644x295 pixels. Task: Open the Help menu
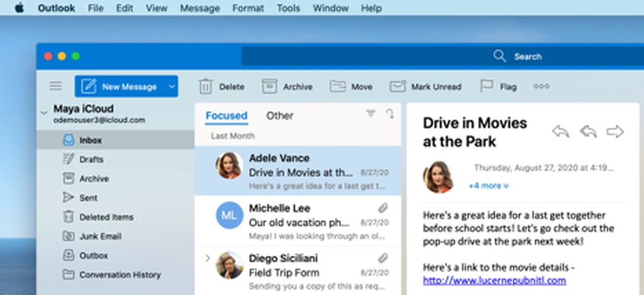[x=371, y=8]
